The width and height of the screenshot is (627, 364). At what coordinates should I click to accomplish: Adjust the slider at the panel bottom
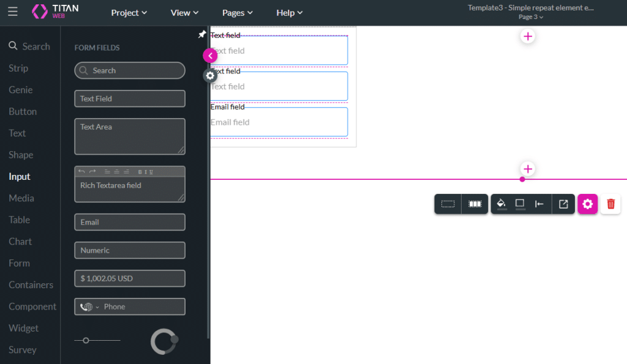86,340
